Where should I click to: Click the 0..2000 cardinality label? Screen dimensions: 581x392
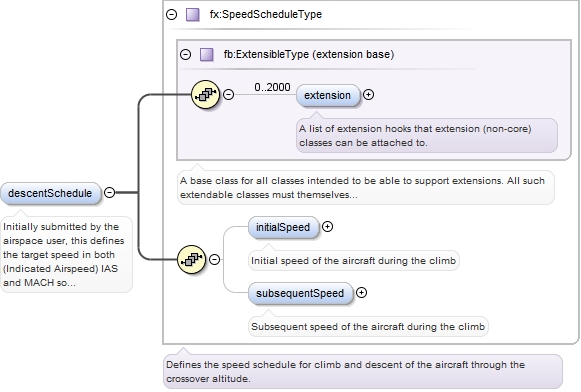272,87
